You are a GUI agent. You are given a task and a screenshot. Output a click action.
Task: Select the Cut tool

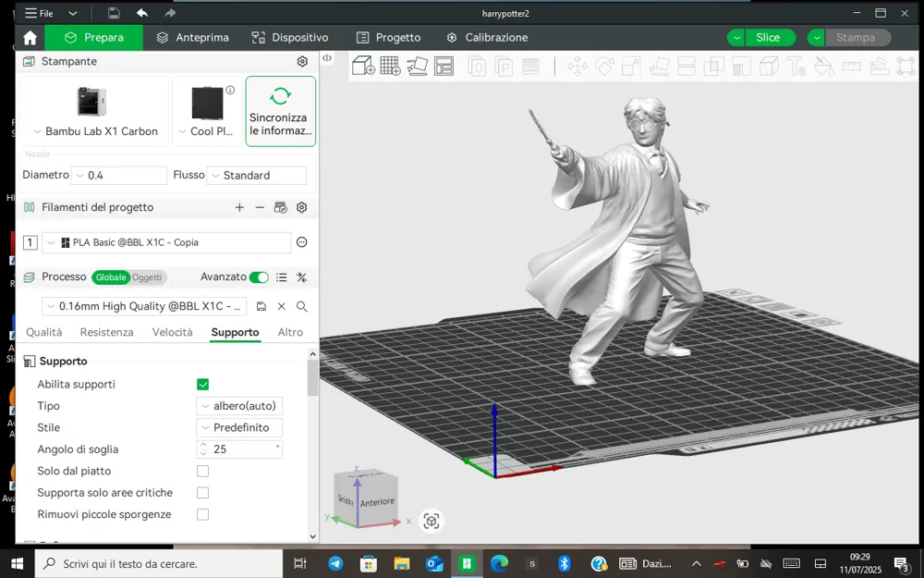click(687, 66)
